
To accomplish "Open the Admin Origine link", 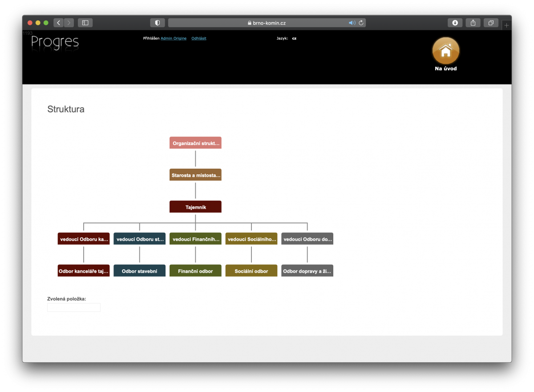I will coord(174,38).
